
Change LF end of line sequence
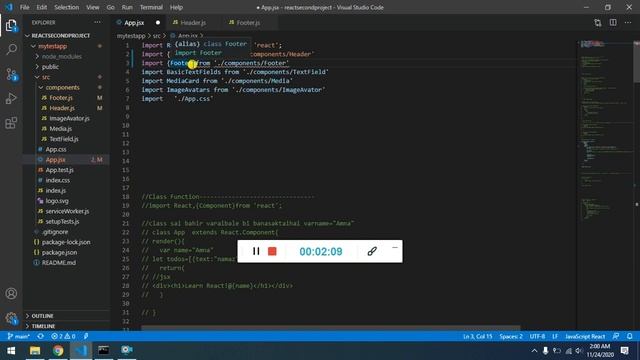(x=555, y=336)
